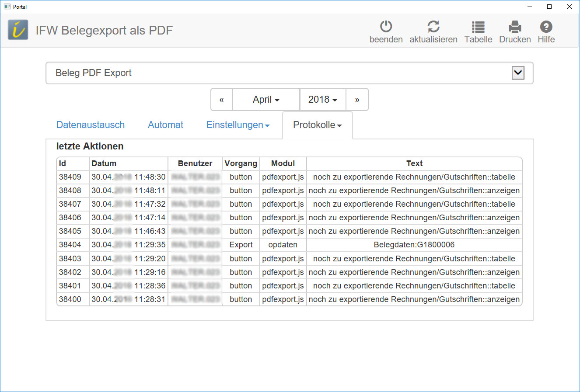This screenshot has width=580, height=392.
Task: Click the Belegdaten:G1800006 text cell
Action: coord(414,245)
